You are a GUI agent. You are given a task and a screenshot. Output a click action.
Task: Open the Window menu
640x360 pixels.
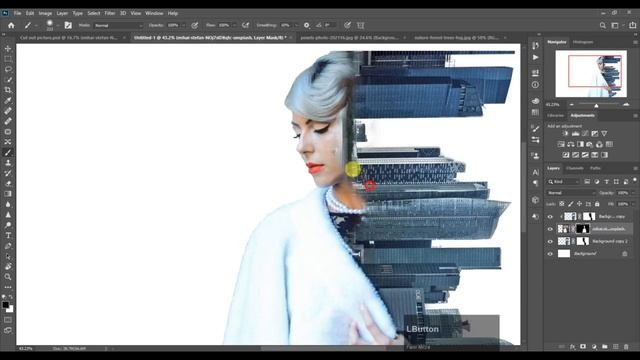[x=154, y=13]
